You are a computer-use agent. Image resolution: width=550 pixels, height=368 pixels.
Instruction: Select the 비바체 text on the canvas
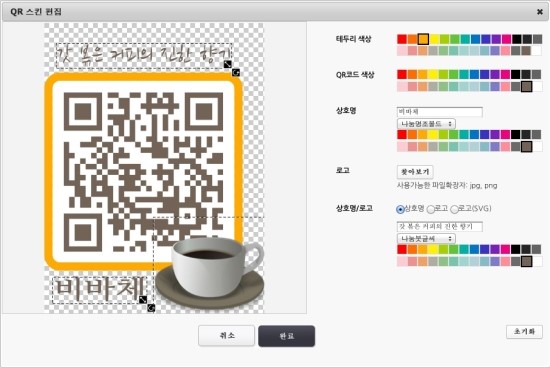pos(100,289)
